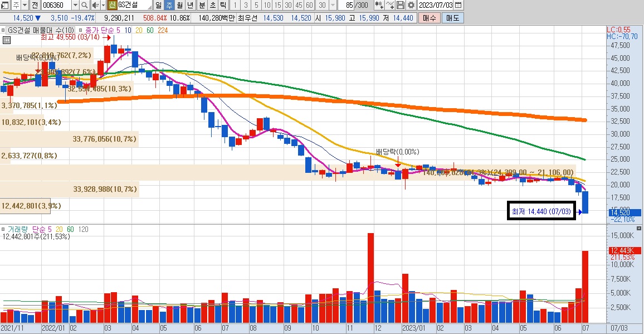Click the stock code field 006360
Screen dimensions: 644x334
tap(56, 5)
